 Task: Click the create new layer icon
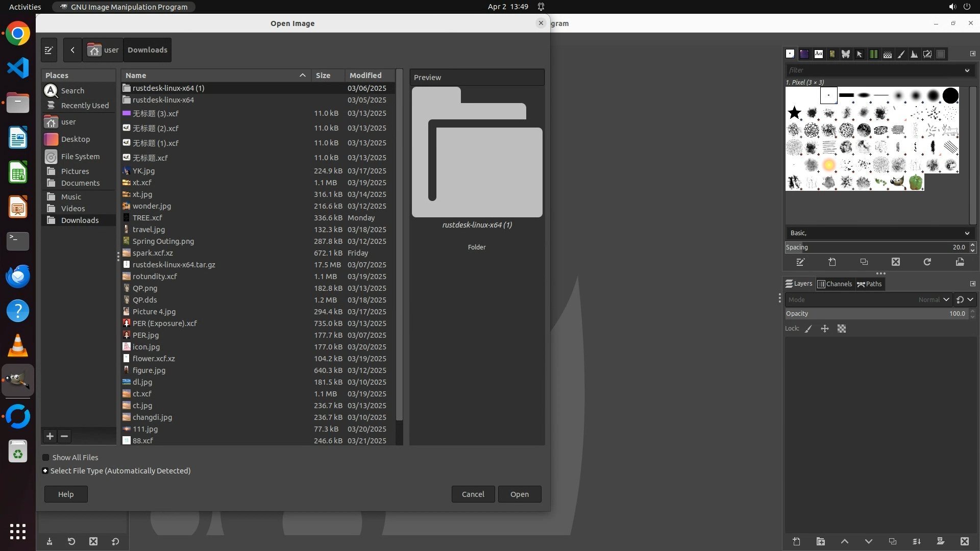(796, 541)
